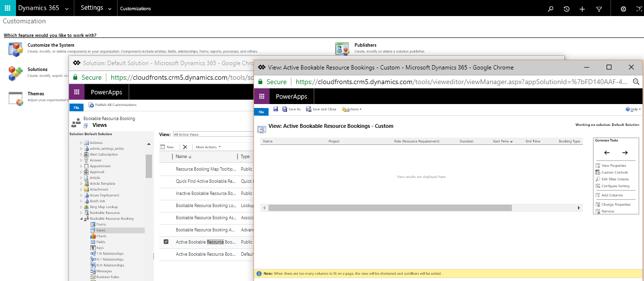This screenshot has width=644, height=281.
Task: Click the Publishers icon
Action: click(342, 49)
